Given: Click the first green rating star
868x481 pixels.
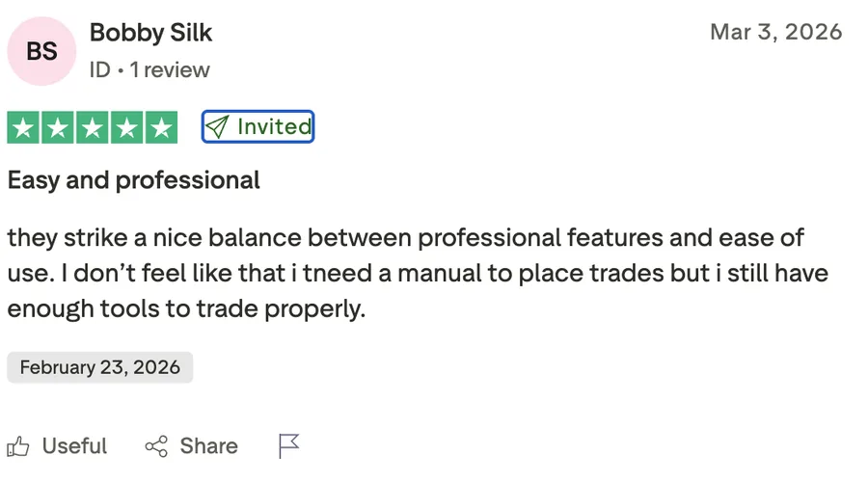Looking at the screenshot, I should point(23,127).
